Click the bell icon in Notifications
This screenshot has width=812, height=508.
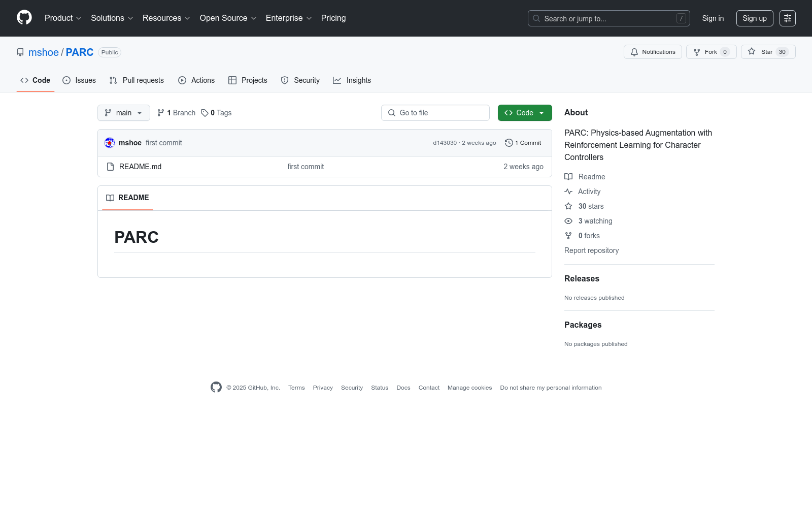pos(634,52)
